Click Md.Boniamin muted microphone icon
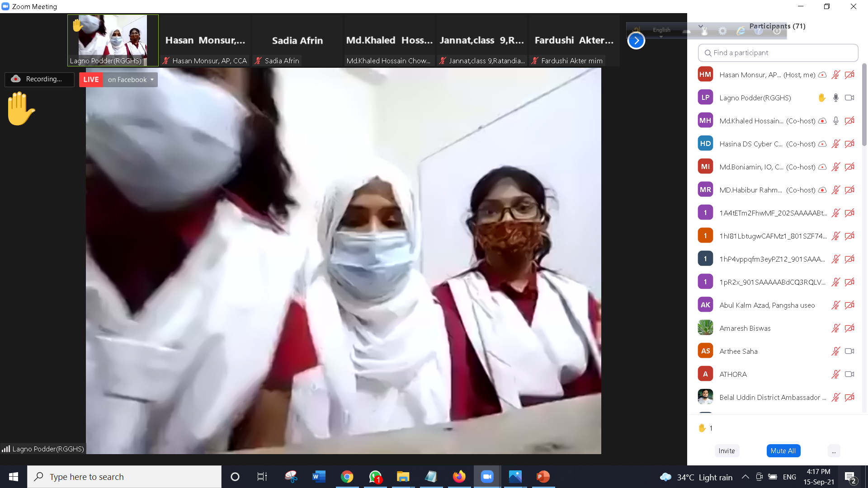The image size is (868, 488). 835,167
